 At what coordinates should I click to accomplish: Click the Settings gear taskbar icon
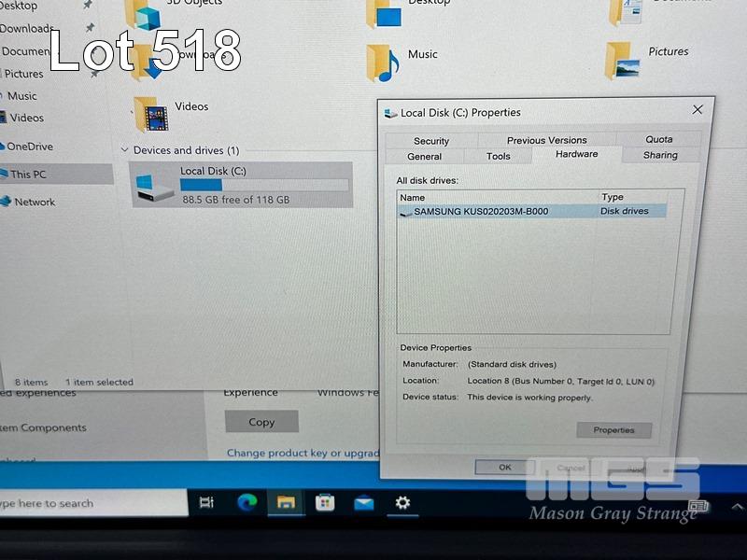click(402, 503)
